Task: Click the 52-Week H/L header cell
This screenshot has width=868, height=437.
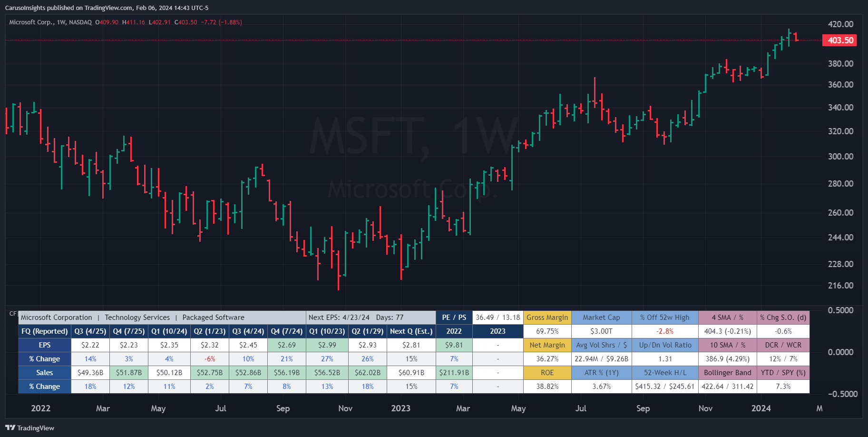Action: tap(665, 373)
